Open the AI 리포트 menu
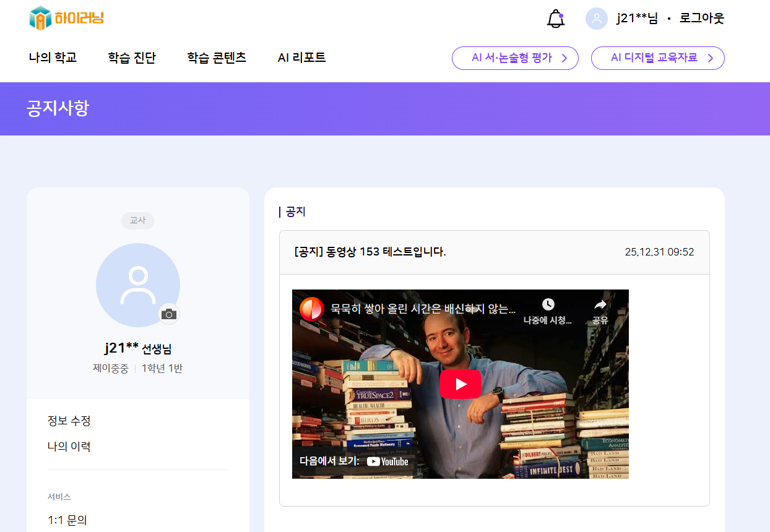770x532 pixels. tap(301, 58)
